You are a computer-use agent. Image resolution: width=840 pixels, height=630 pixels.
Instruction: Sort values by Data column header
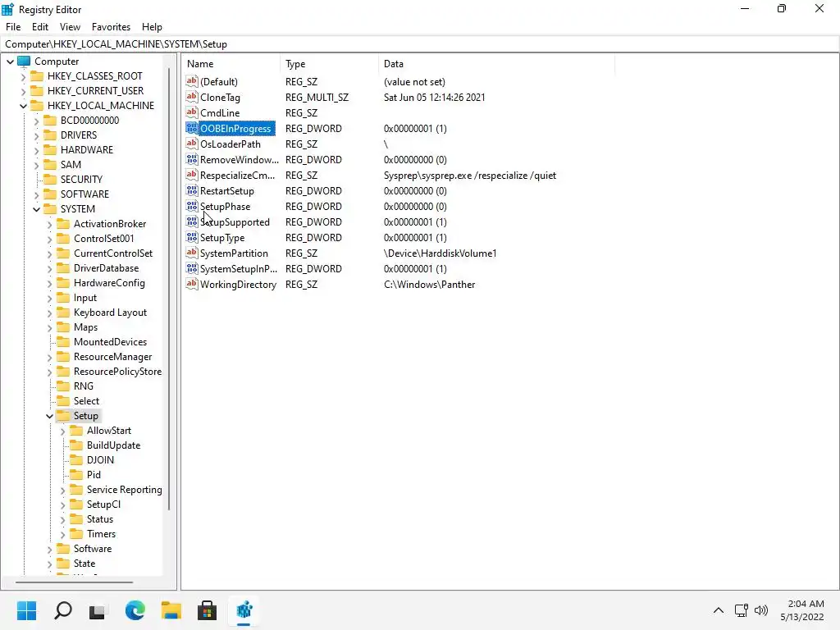pos(496,64)
